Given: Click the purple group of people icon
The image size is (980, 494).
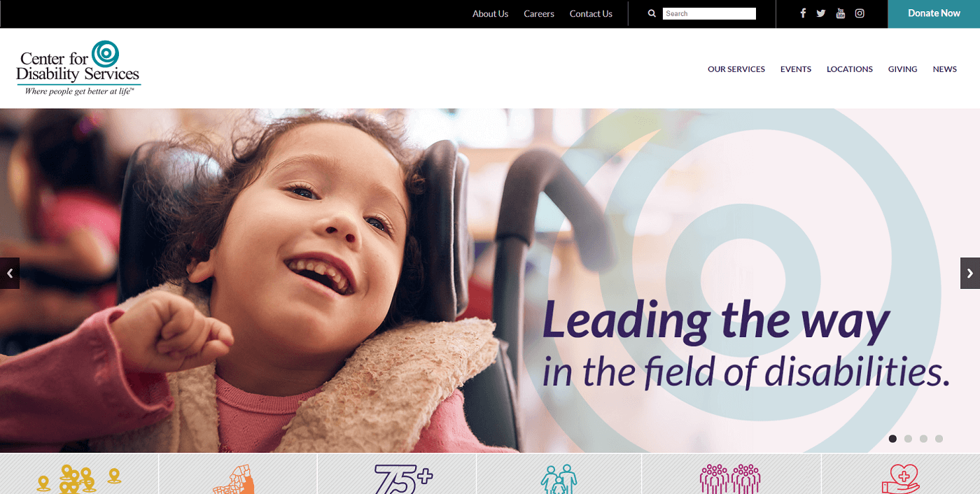Looking at the screenshot, I should click(730, 479).
